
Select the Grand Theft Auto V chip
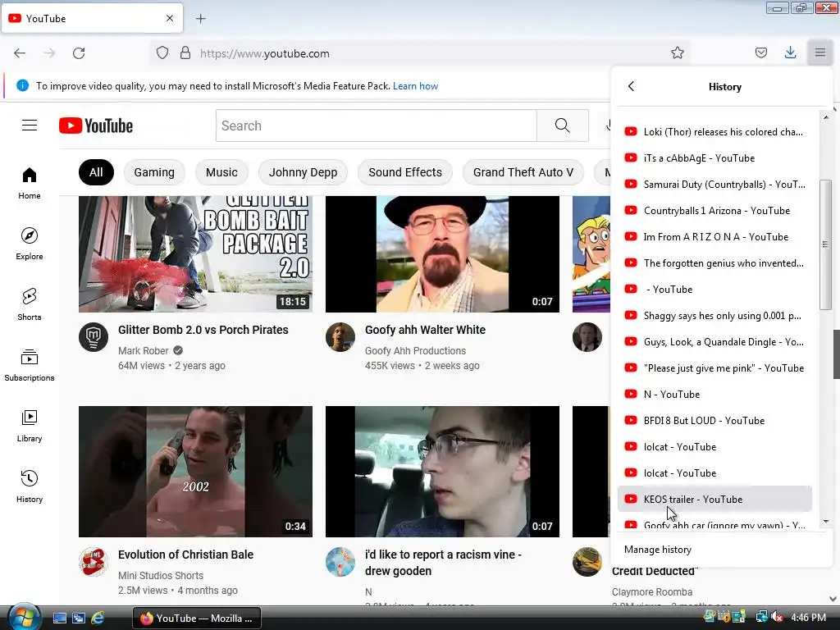coord(523,172)
